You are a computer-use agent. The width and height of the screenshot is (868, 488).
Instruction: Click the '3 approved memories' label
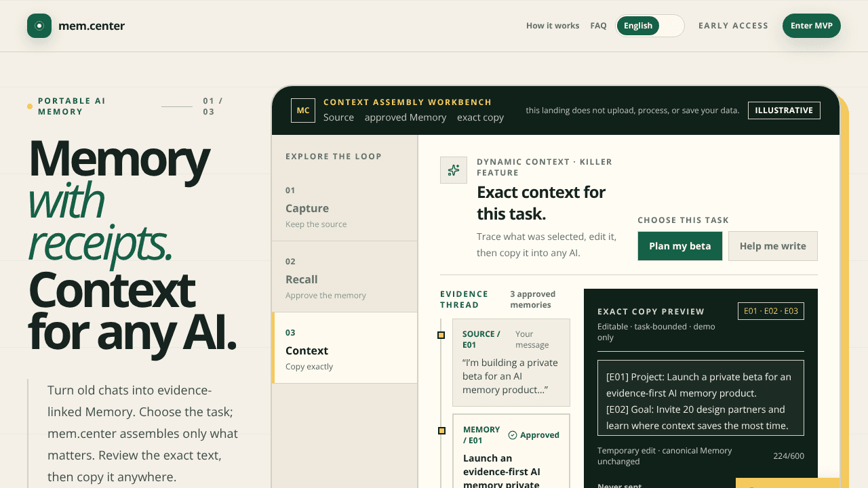pos(533,300)
